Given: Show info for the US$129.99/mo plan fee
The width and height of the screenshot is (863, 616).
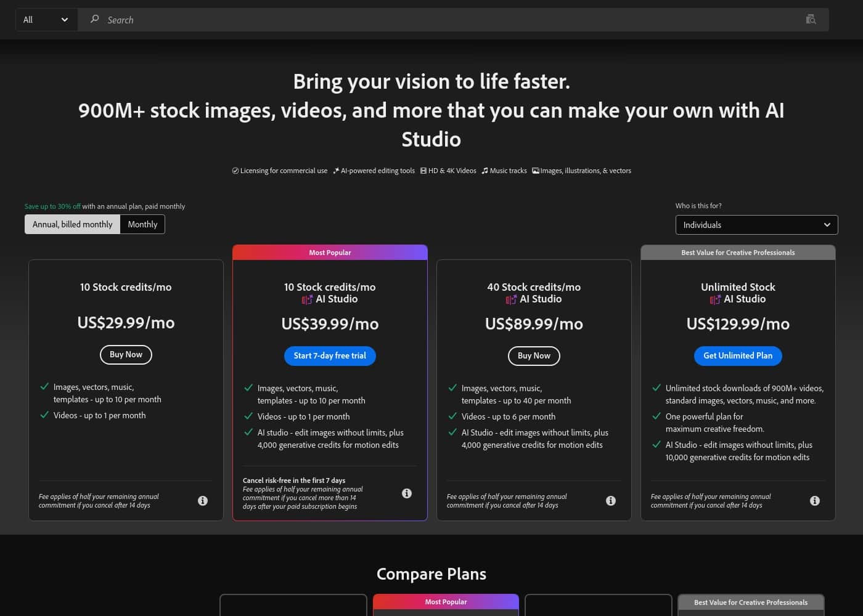Looking at the screenshot, I should [815, 501].
